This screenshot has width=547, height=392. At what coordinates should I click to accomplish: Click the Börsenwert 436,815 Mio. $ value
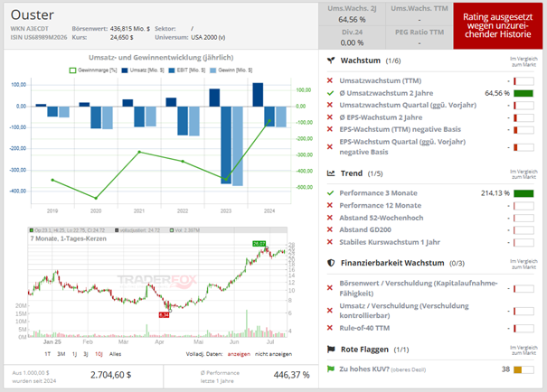click(130, 29)
